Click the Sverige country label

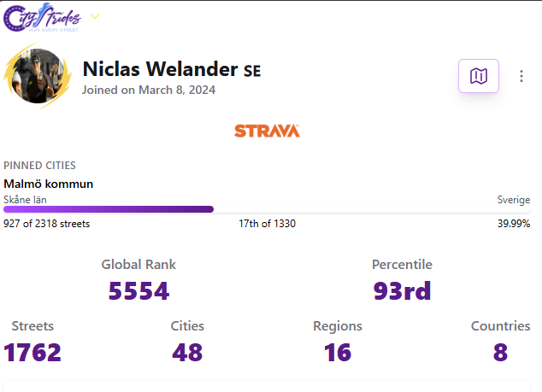pyautogui.click(x=513, y=200)
